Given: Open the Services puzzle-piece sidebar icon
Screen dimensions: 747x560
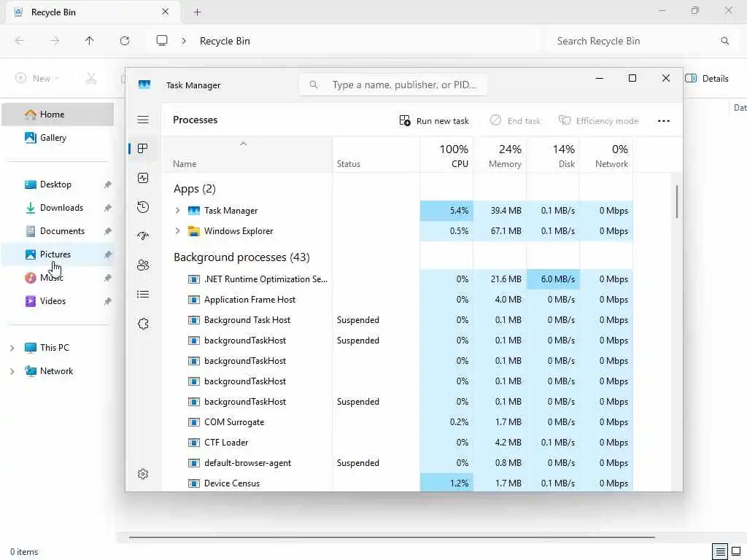Looking at the screenshot, I should pos(143,324).
